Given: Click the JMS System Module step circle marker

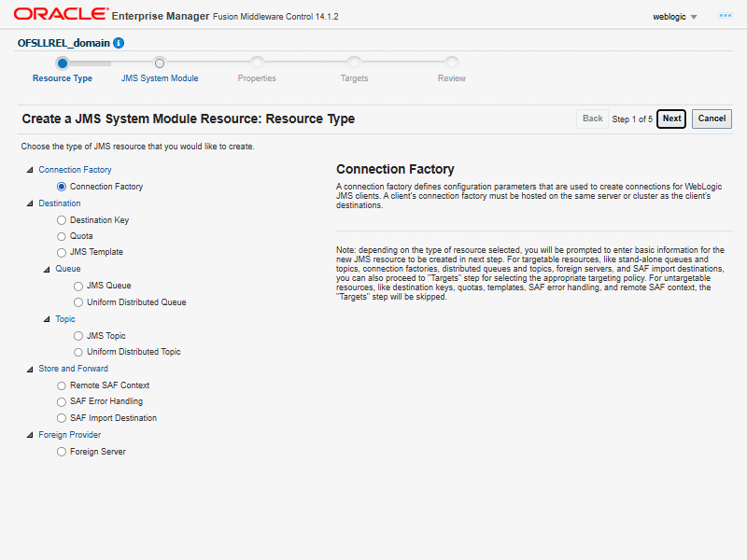Looking at the screenshot, I should [160, 63].
